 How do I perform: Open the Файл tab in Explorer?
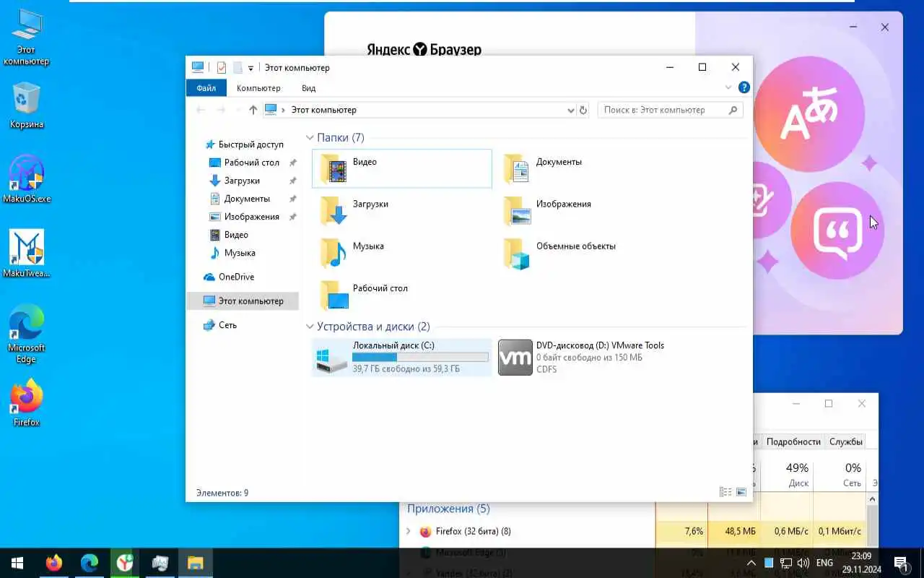click(206, 88)
